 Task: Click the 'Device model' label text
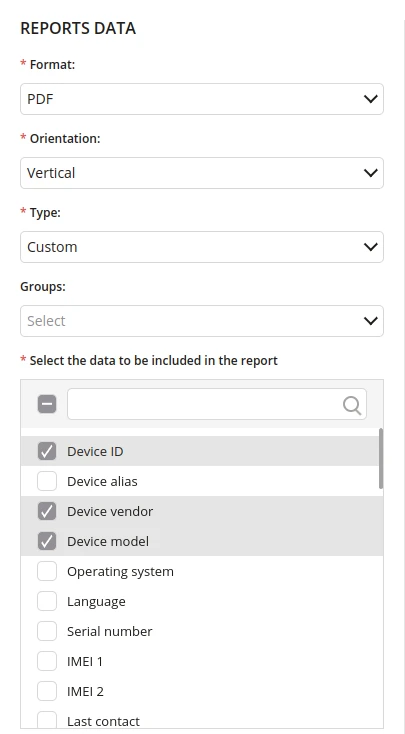coord(108,541)
